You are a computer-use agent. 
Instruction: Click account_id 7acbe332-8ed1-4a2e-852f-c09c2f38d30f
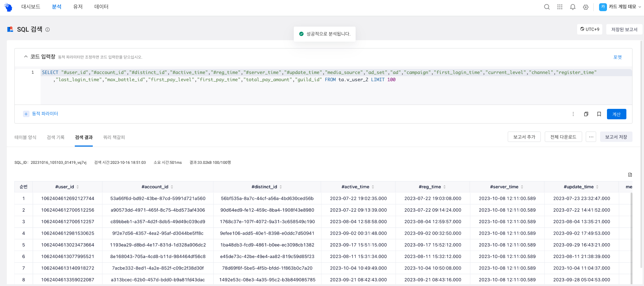[158, 268]
